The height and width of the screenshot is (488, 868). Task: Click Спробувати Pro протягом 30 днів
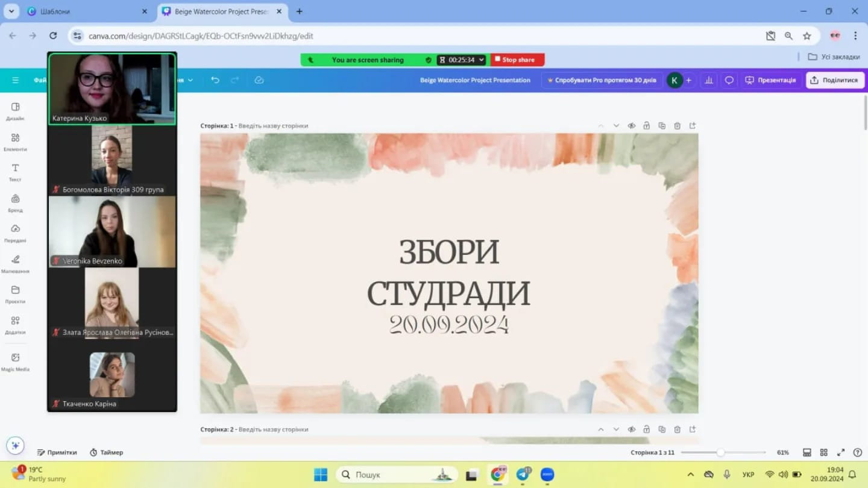pyautogui.click(x=602, y=80)
